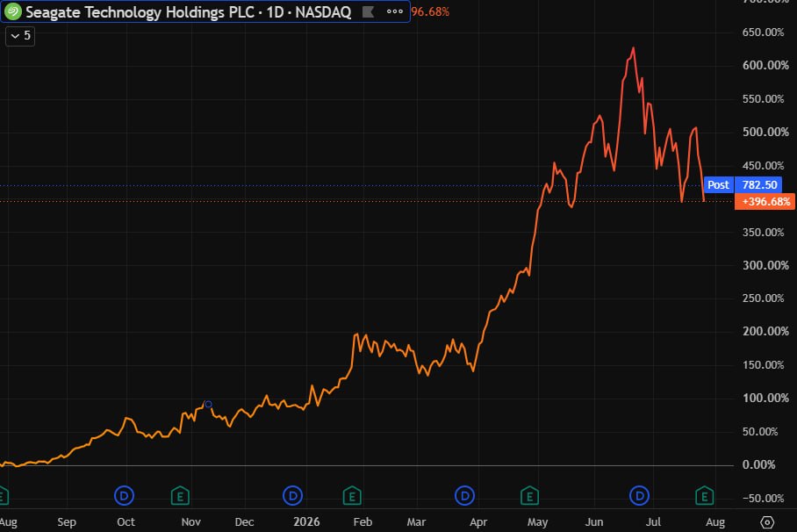This screenshot has width=797, height=532.
Task: Click the 450.00% axis label
Action: (x=763, y=166)
